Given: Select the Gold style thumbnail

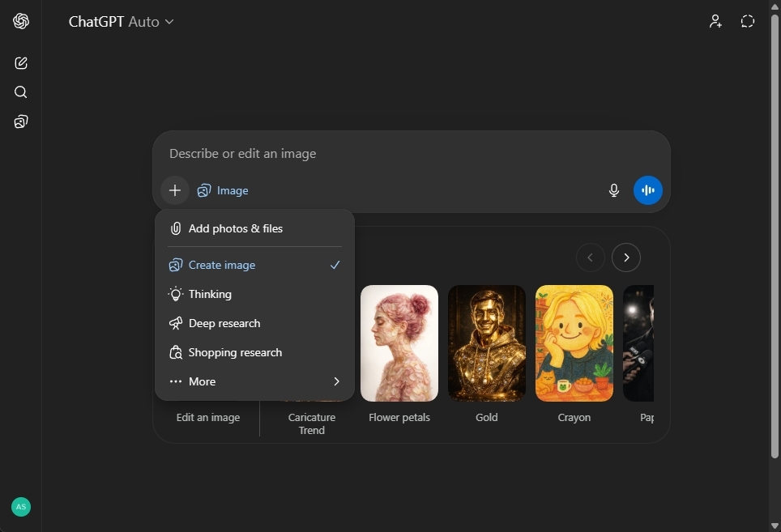Looking at the screenshot, I should [x=486, y=343].
